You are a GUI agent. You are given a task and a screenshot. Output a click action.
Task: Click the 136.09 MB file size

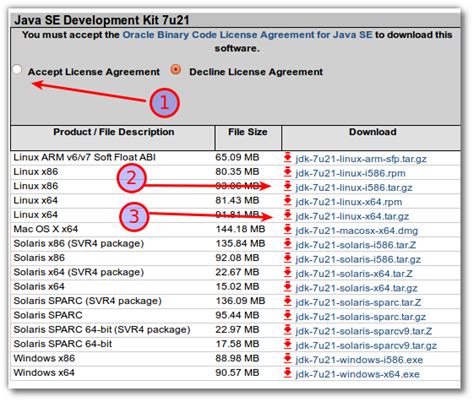[240, 301]
